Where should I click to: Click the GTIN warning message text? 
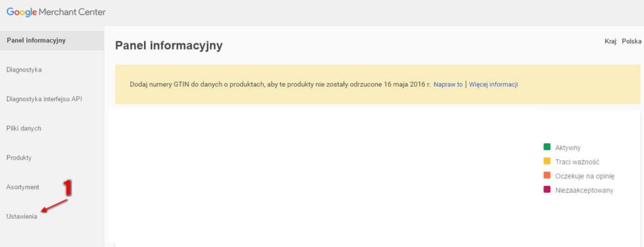[x=280, y=84]
